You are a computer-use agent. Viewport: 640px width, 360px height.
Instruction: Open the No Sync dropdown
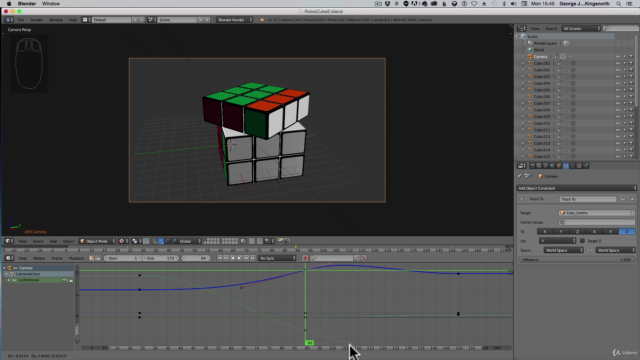click(277, 258)
